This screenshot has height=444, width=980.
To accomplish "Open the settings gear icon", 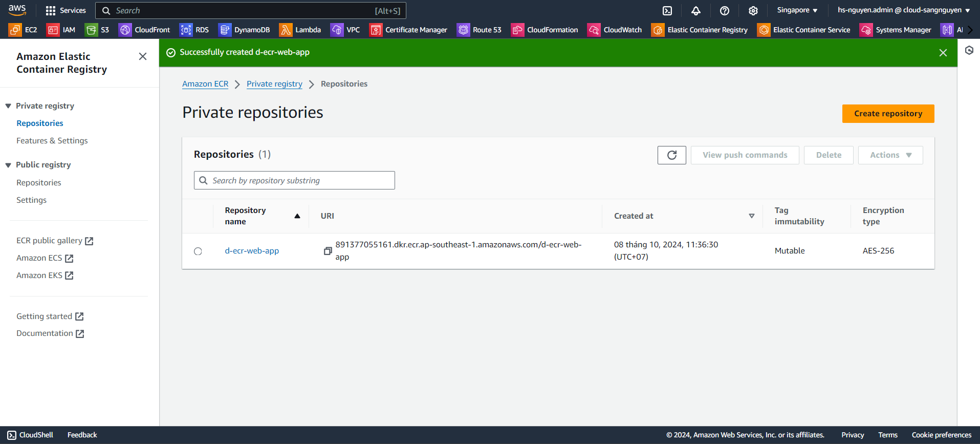I will tap(753, 11).
